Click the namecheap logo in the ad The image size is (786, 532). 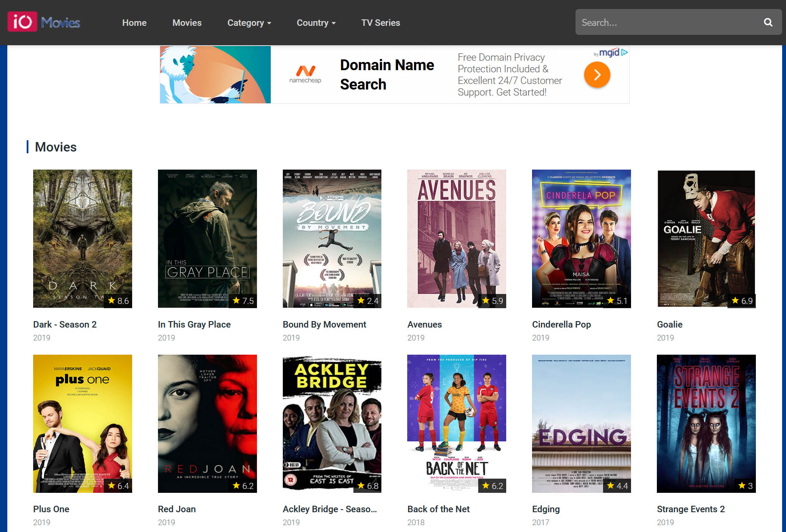[x=305, y=74]
